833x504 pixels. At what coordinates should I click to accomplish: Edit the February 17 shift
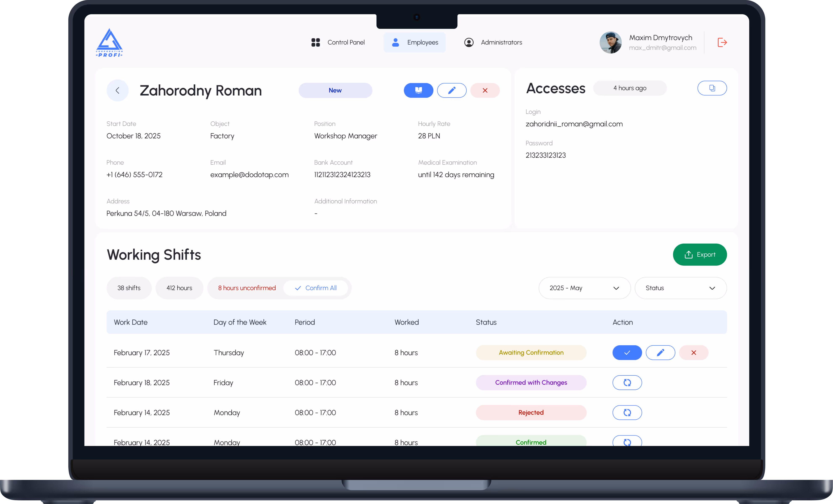tap(660, 352)
